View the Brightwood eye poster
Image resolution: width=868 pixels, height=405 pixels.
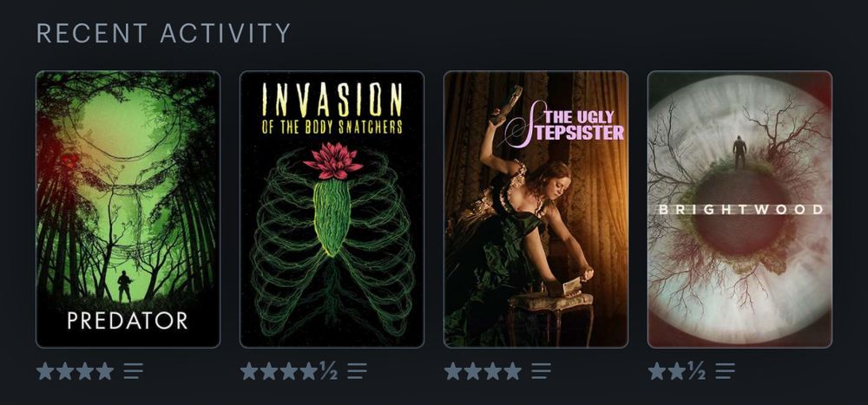740,209
